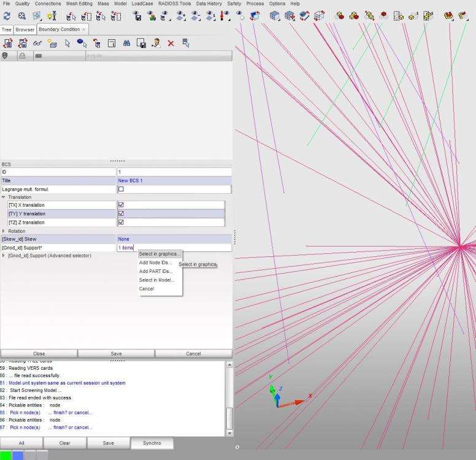Click the gray shaded cube view icon
476x460 pixels.
[275, 16]
